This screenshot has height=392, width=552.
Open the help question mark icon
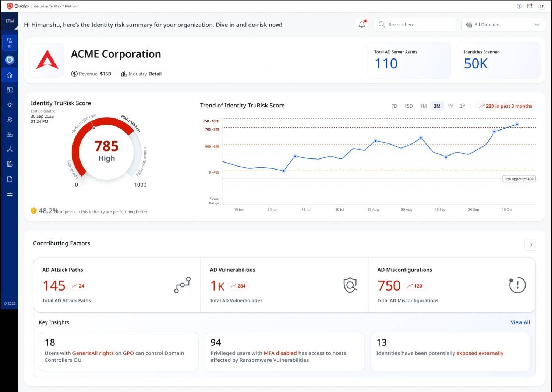click(519, 6)
